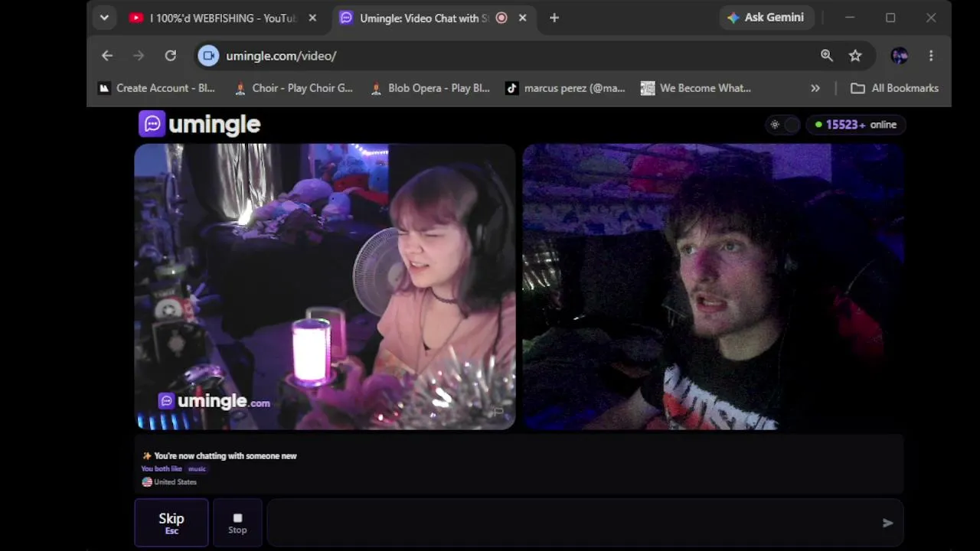The image size is (980, 551).
Task: Open the 'We Become What...' bookmark
Action: point(696,88)
